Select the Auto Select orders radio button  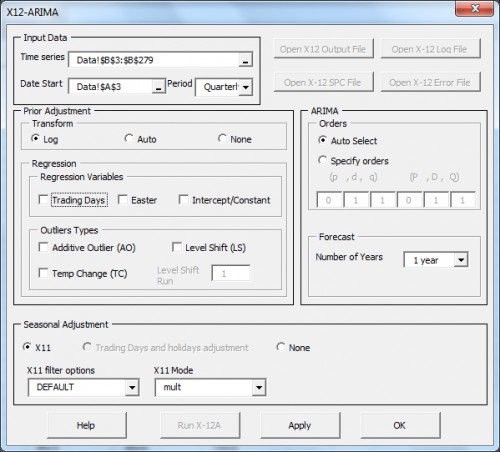click(322, 140)
